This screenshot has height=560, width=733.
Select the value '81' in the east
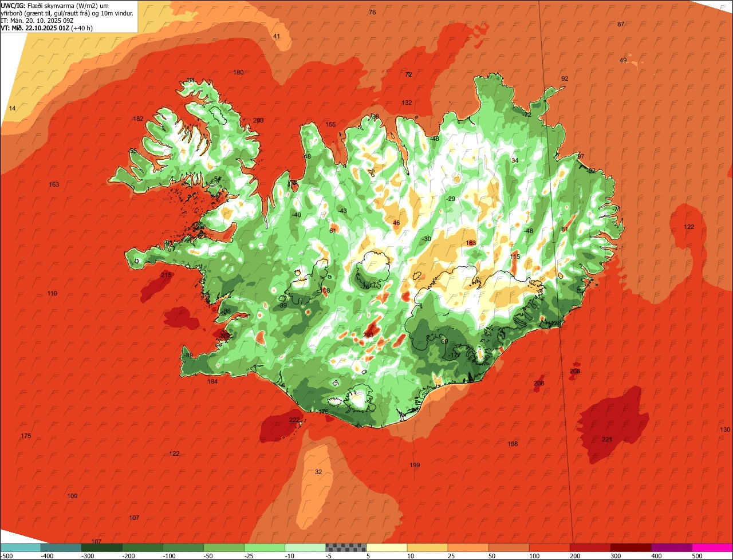click(x=565, y=229)
